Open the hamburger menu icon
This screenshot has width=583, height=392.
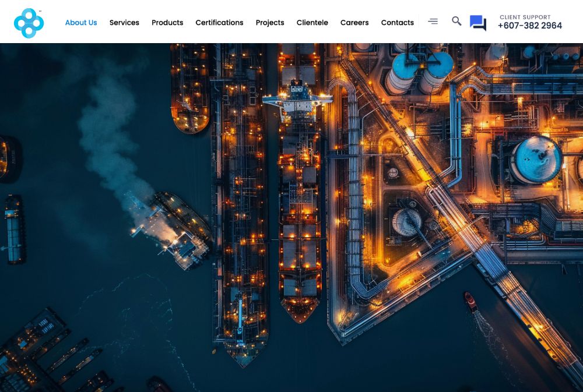click(x=433, y=22)
